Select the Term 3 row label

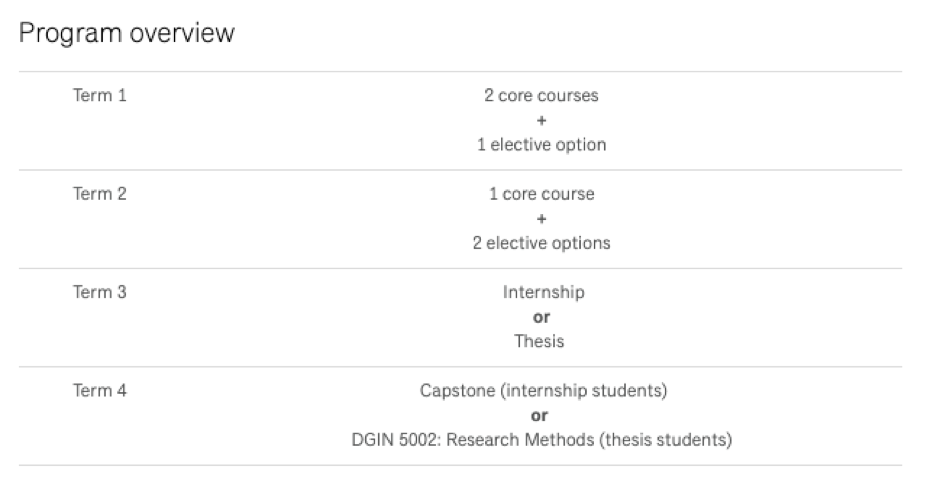[100, 292]
